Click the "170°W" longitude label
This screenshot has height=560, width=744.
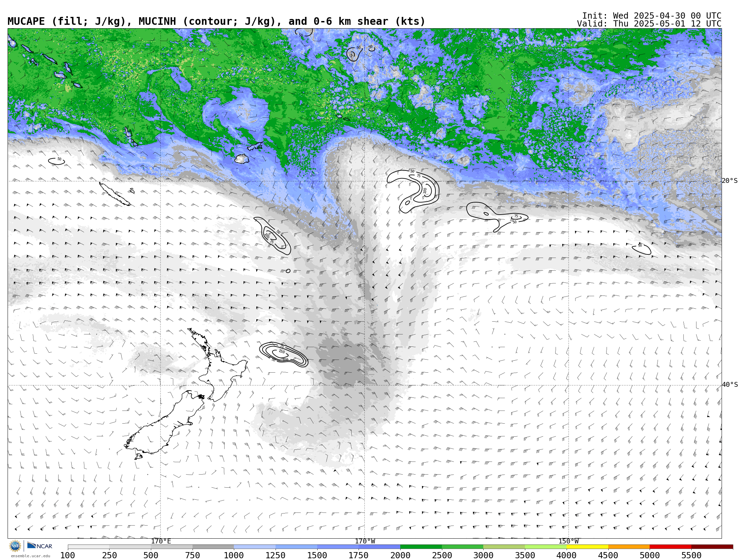(x=365, y=541)
